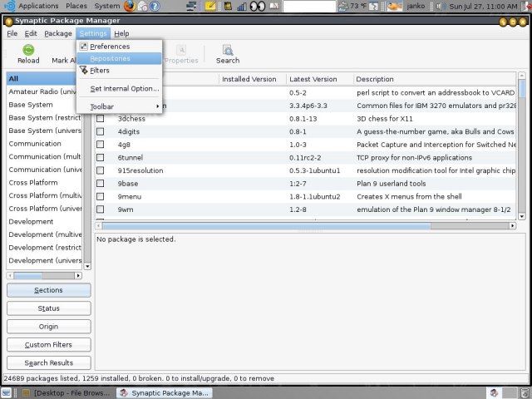The height and width of the screenshot is (399, 532).
Task: Select Amateur Radio section
Action: tap(44, 91)
